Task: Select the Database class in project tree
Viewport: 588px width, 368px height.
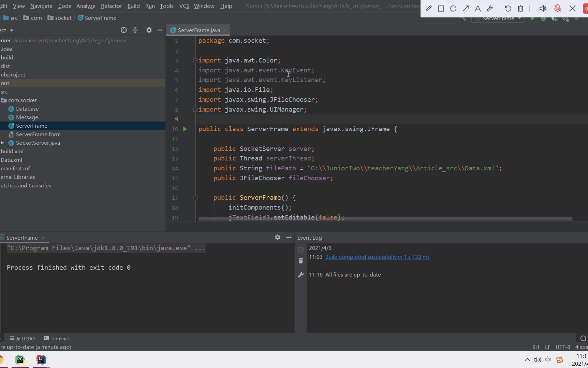Action: (x=27, y=109)
